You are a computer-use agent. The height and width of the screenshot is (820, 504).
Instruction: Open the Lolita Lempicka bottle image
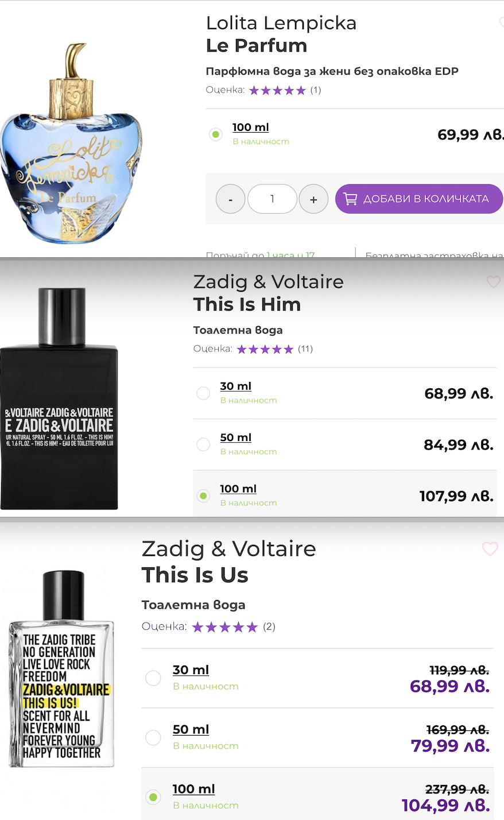coord(71,144)
